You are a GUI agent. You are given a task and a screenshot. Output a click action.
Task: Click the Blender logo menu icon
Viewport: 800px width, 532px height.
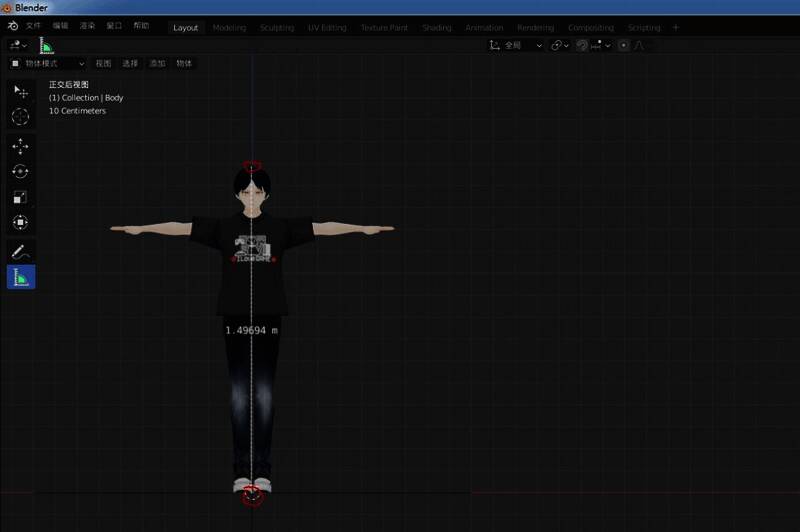pos(11,26)
